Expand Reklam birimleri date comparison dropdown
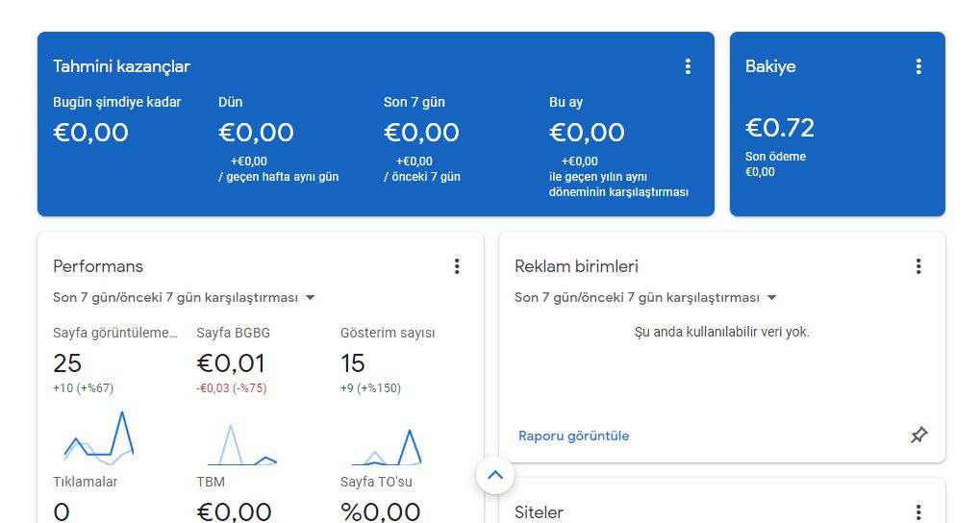The width and height of the screenshot is (980, 523). tap(645, 297)
